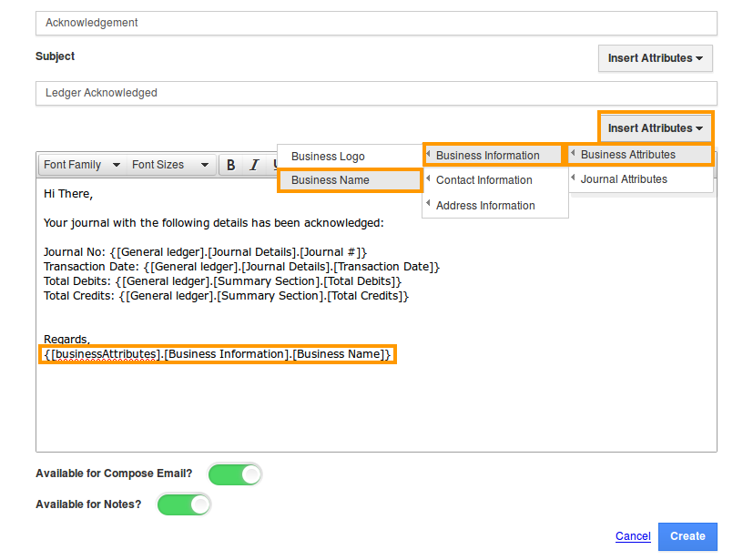This screenshot has width=743, height=560.
Task: Open Insert Attributes dropdown next to Subject
Action: [x=656, y=58]
